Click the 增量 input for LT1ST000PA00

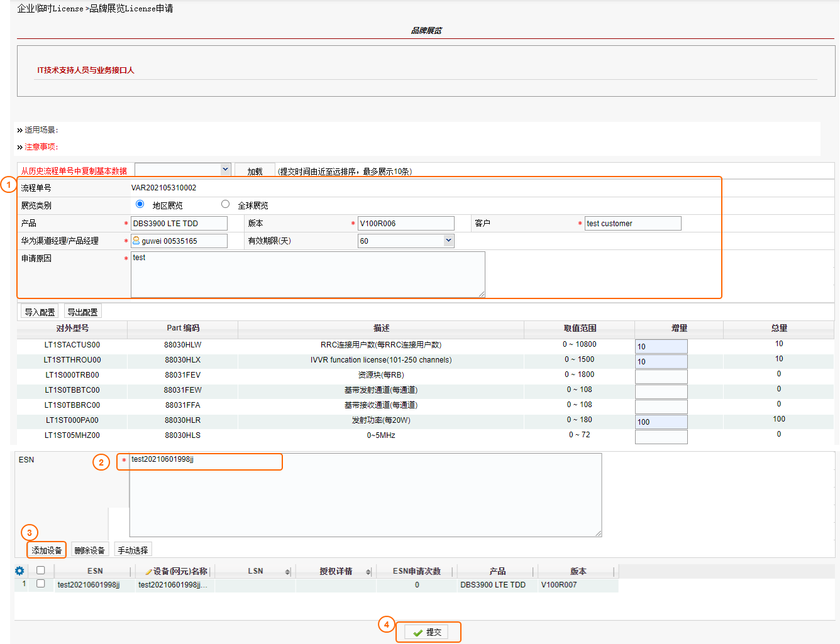click(661, 422)
